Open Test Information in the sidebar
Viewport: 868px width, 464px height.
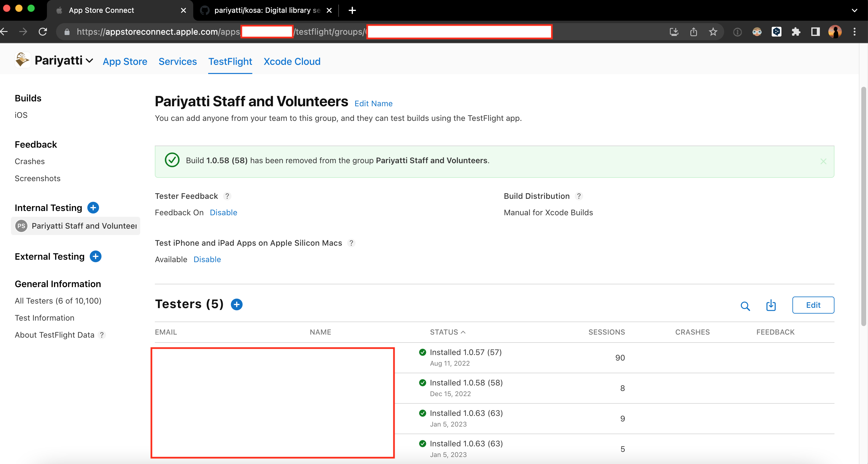pyautogui.click(x=44, y=318)
